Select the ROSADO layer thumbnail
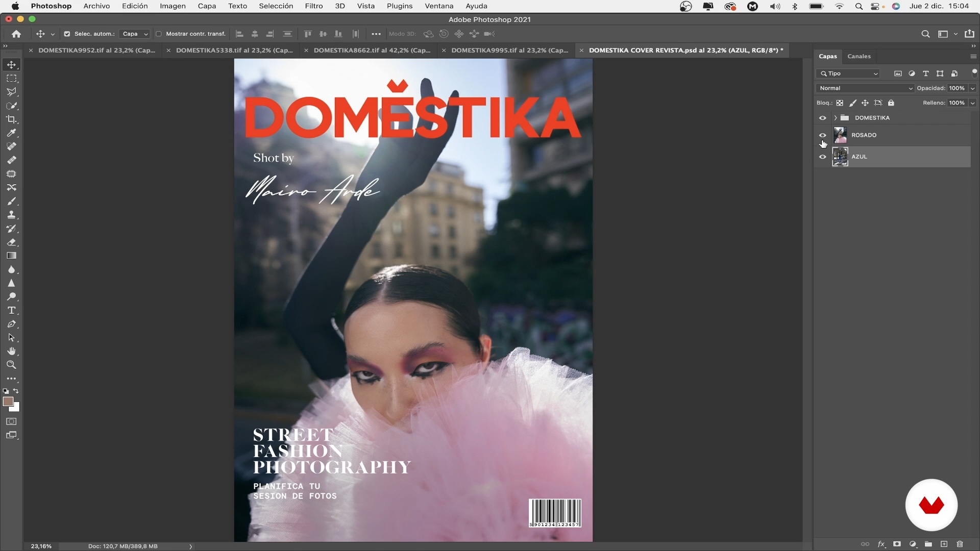Image resolution: width=980 pixels, height=551 pixels. pyautogui.click(x=840, y=135)
